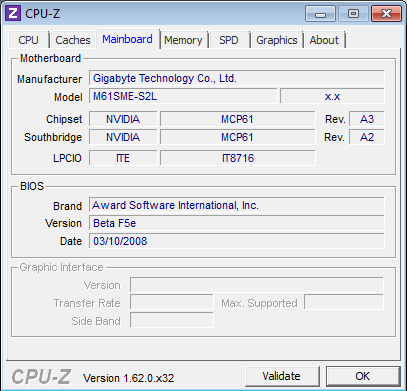Minimize the CPU-Z window
The height and width of the screenshot is (391, 407).
click(320, 14)
